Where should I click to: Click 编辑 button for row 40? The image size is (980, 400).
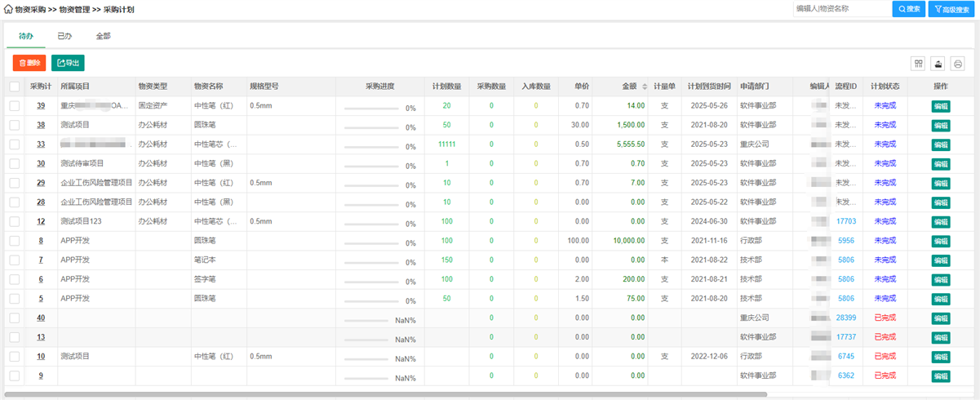941,318
